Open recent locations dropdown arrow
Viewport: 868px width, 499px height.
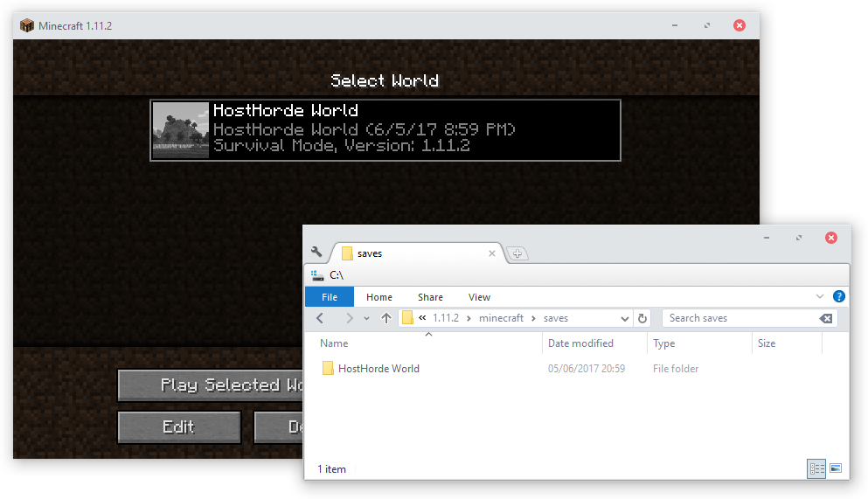tap(366, 319)
